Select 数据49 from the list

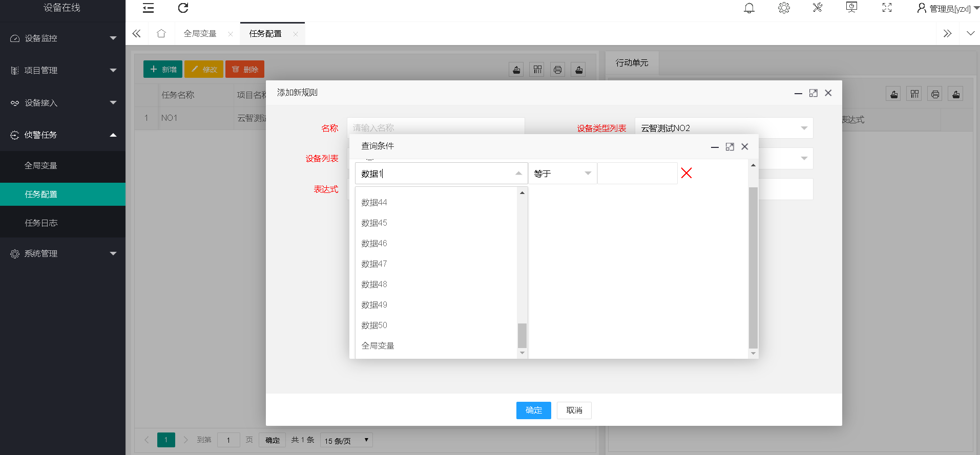[x=437, y=305]
